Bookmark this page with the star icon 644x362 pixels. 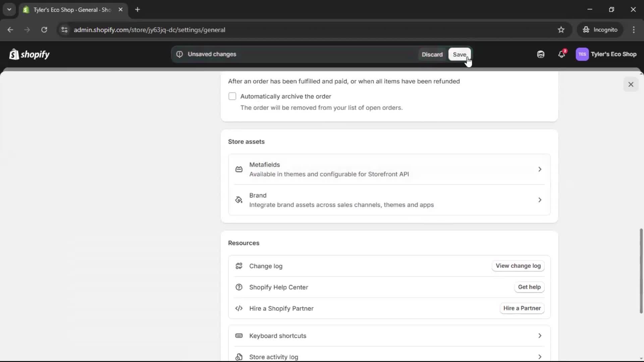[561, 29]
